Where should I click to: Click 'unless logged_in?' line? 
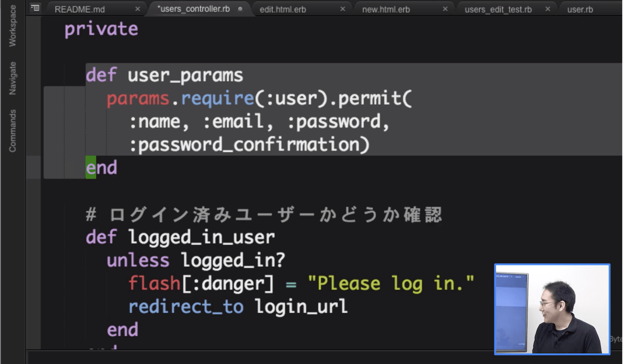[x=196, y=261]
